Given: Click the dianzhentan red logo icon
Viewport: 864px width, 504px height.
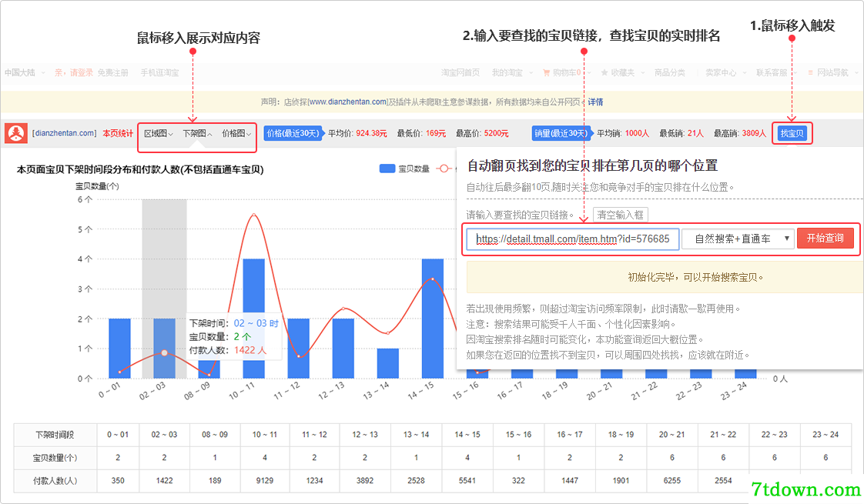Looking at the screenshot, I should [16, 133].
